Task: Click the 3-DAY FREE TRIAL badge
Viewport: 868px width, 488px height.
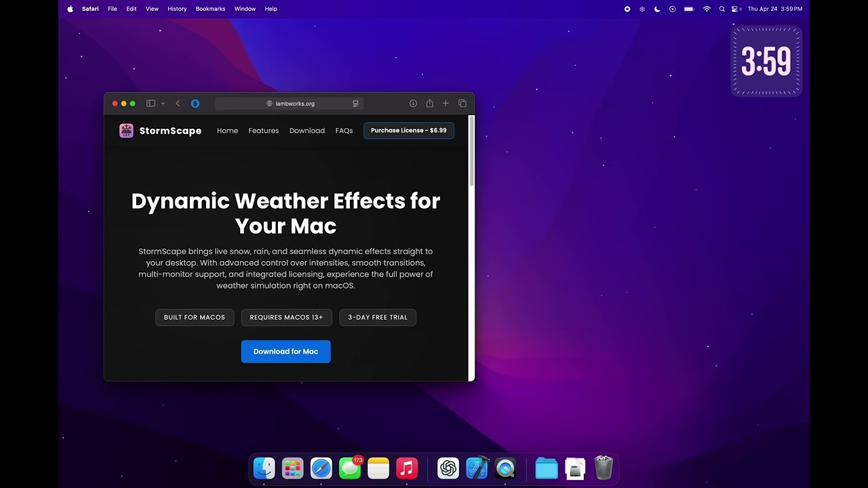Action: coord(378,317)
